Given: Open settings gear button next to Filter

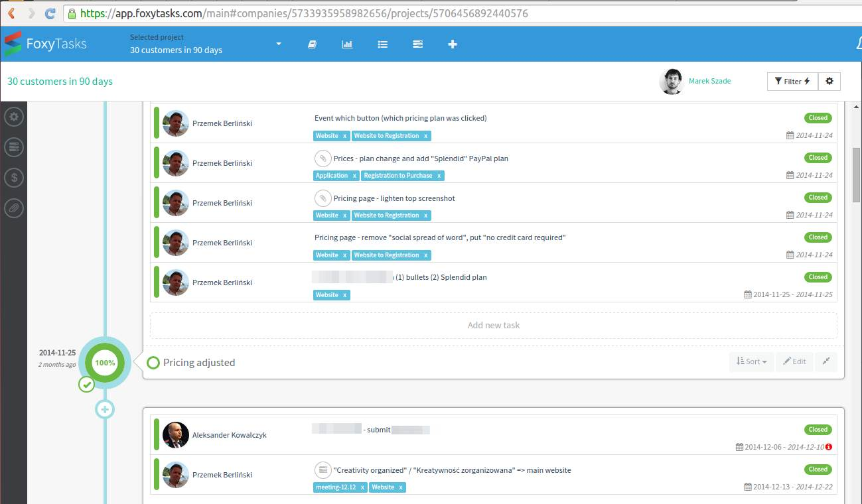Looking at the screenshot, I should [x=829, y=82].
